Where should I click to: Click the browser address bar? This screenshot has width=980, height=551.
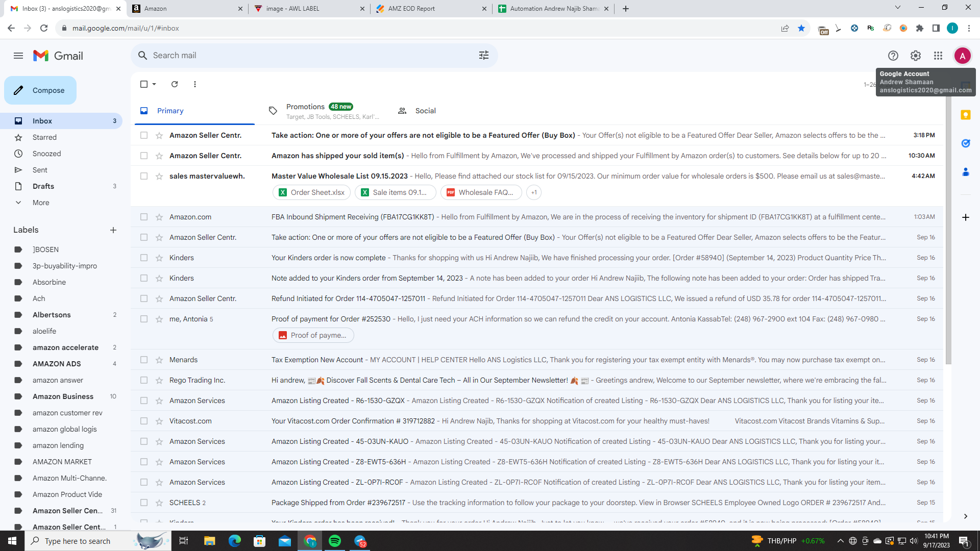(419, 28)
